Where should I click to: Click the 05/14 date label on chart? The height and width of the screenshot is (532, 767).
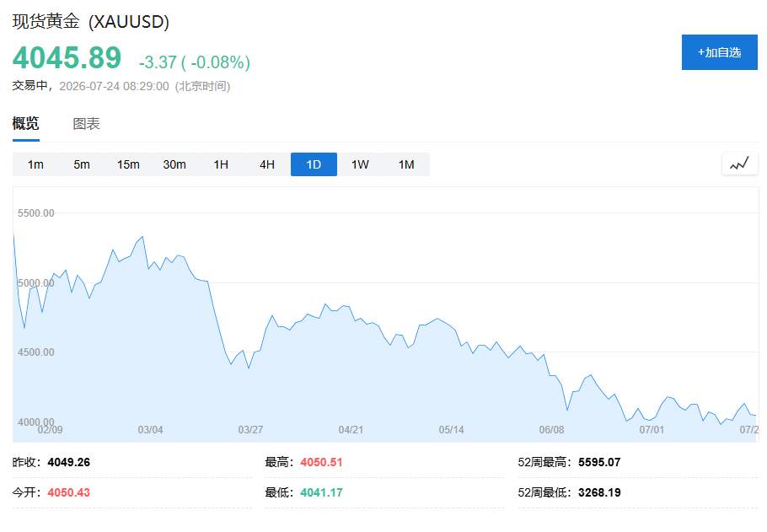pos(451,430)
